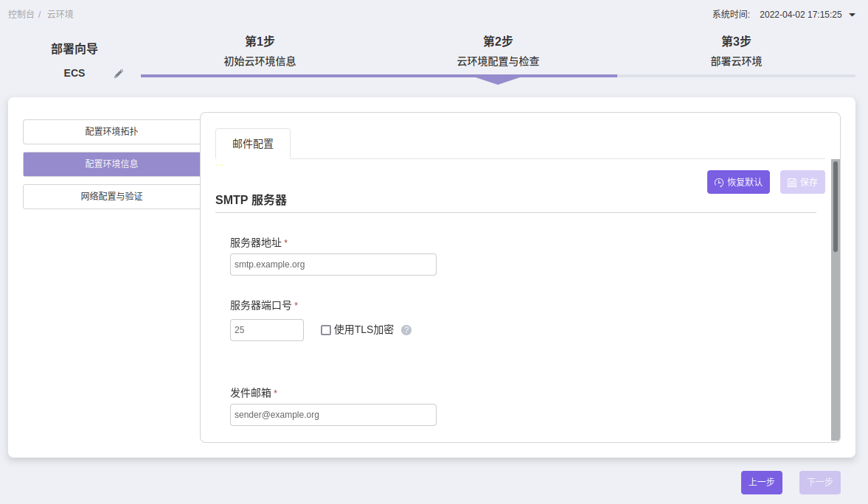Screen dimensions: 868x504
Task: Click the 服务器端口号 input field
Action: pyautogui.click(x=266, y=330)
